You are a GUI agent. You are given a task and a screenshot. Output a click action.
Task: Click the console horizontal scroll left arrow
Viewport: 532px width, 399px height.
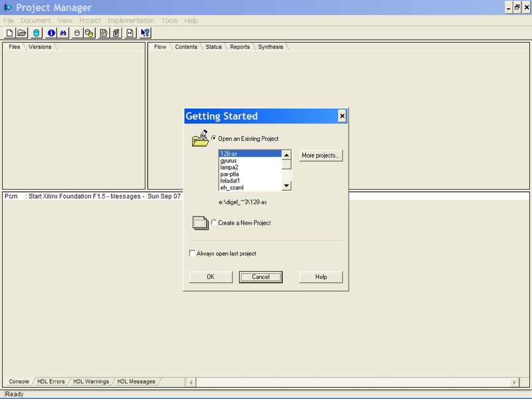[x=191, y=382]
